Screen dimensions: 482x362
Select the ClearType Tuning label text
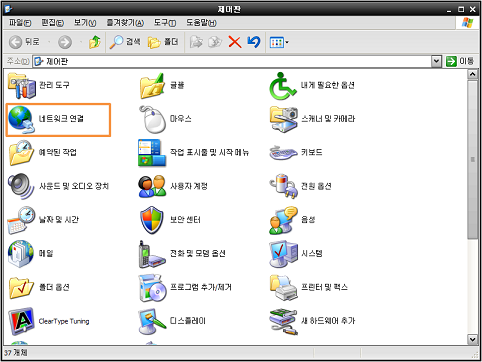coord(64,321)
